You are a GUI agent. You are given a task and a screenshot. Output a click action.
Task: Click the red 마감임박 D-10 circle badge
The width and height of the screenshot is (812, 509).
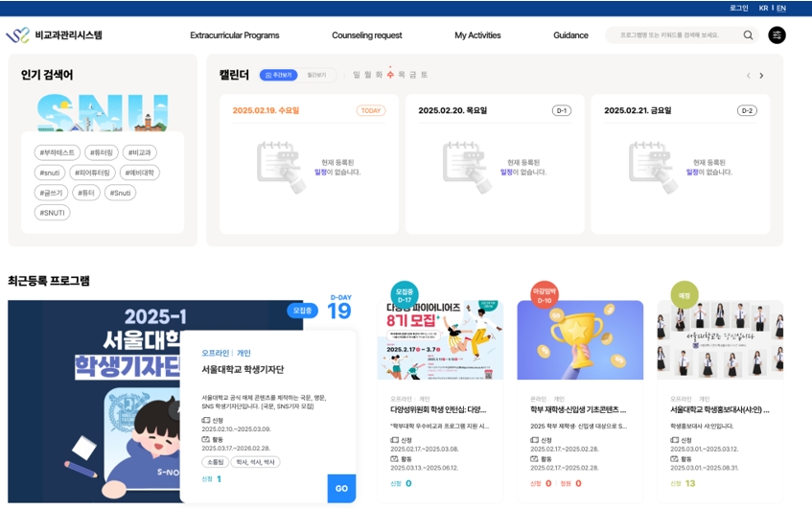[x=545, y=295]
